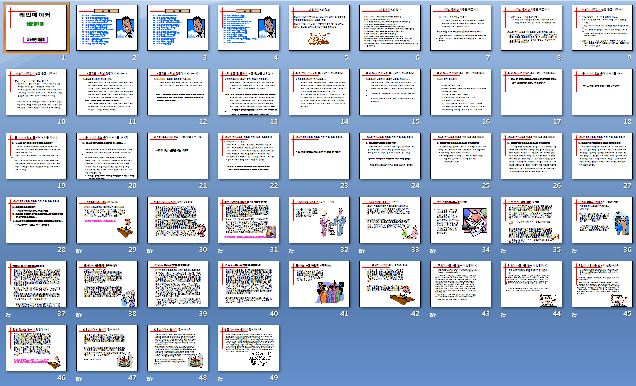The image size is (636, 386).
Task: Select slide 8 thumbnail
Action: click(531, 28)
